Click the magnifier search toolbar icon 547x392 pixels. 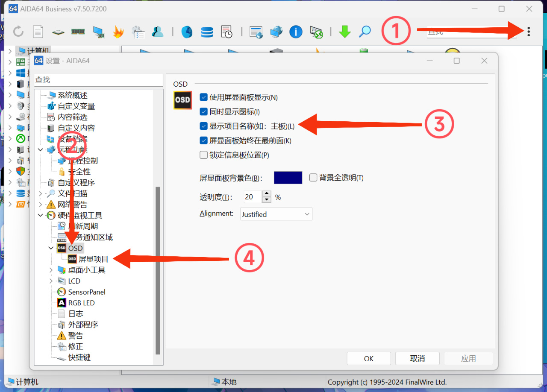pyautogui.click(x=365, y=31)
